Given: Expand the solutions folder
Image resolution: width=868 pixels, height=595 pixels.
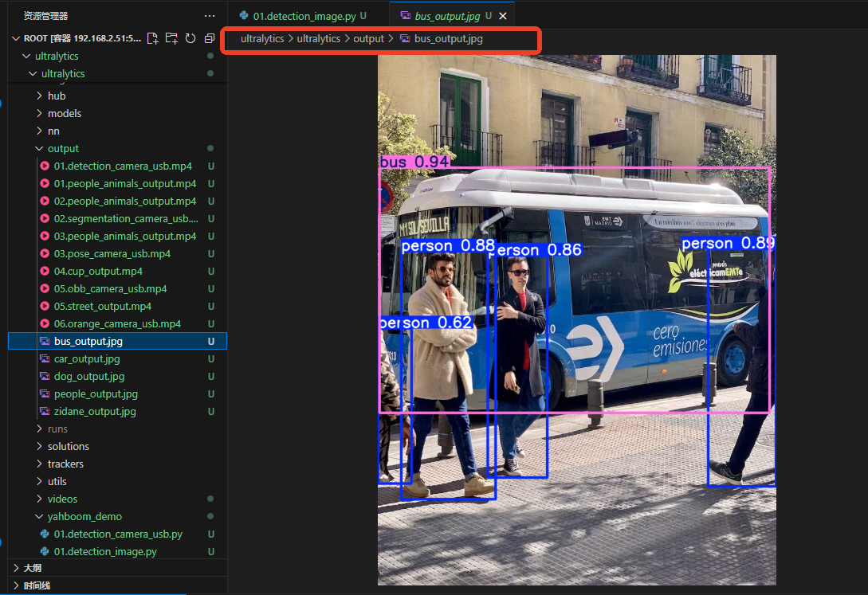Looking at the screenshot, I should (x=117, y=446).
